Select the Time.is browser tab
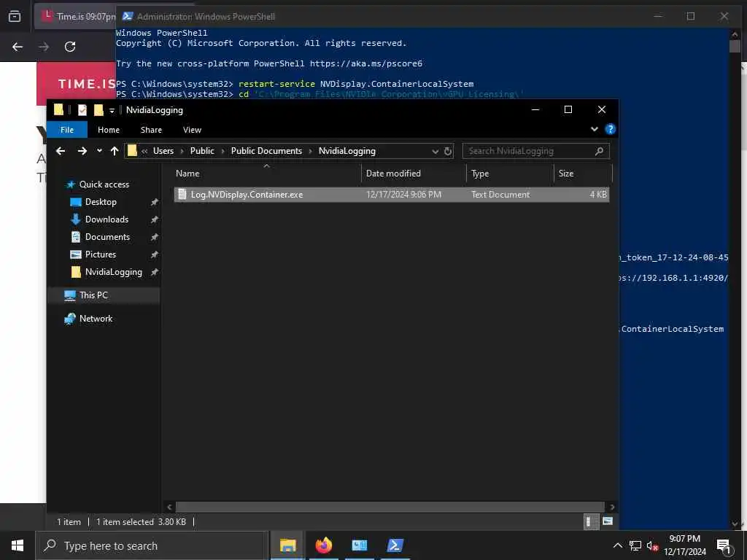This screenshot has height=560, width=747. [x=75, y=17]
